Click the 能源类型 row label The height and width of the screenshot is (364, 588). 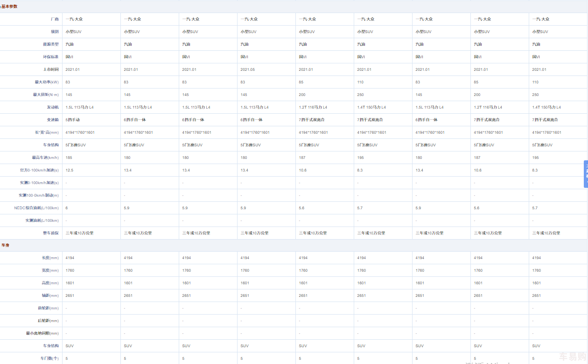(x=50, y=44)
